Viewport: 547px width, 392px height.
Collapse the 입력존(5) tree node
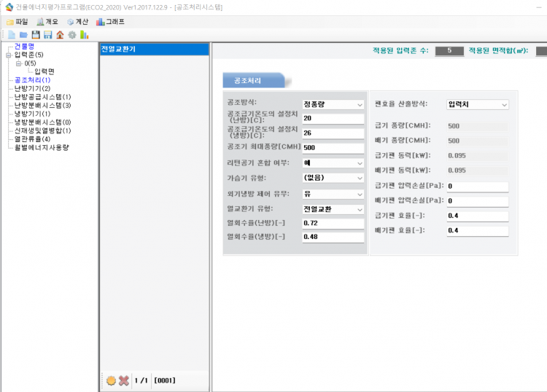pyautogui.click(x=9, y=55)
